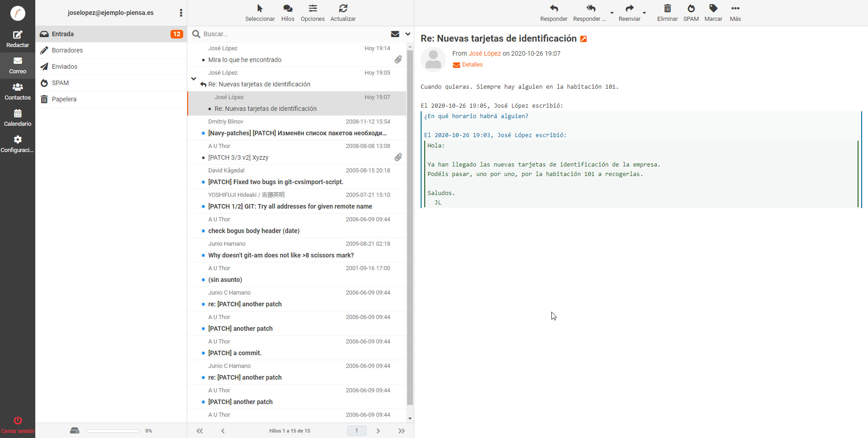Open the reply-all dropdown arrow
This screenshot has width=868, height=438.
coord(612,13)
